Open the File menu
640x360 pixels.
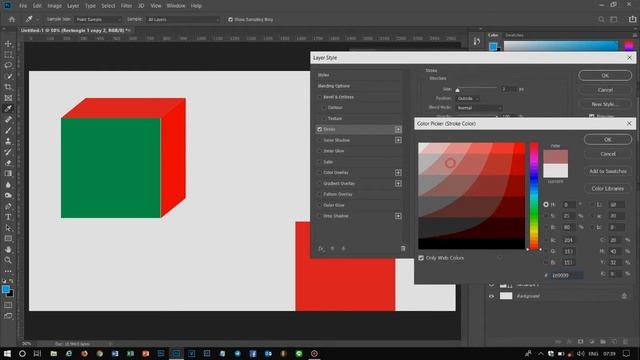(x=23, y=6)
